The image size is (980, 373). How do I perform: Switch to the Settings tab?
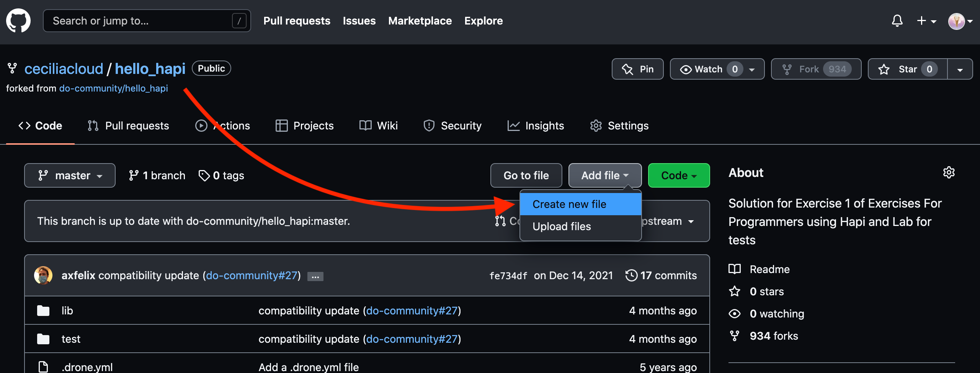pyautogui.click(x=619, y=126)
